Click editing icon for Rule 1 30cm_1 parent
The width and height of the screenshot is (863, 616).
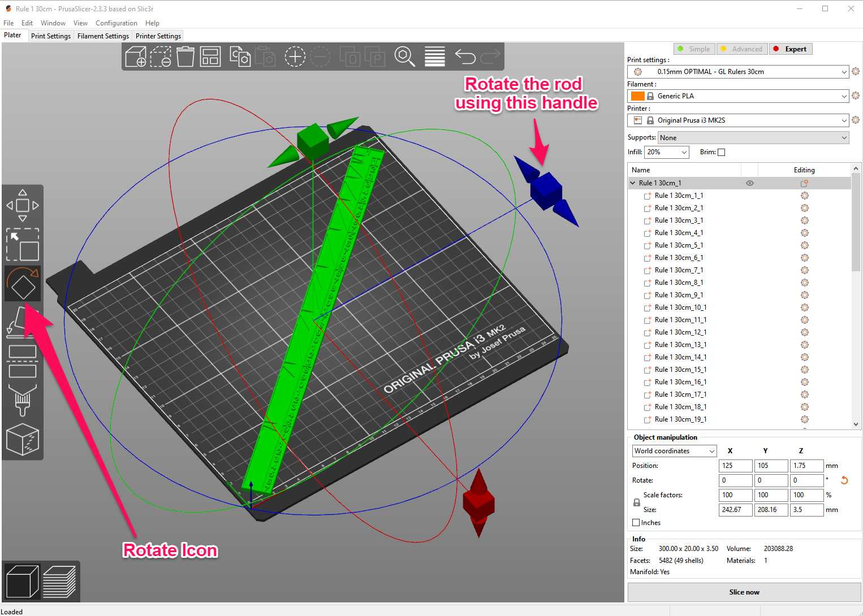[x=804, y=183]
